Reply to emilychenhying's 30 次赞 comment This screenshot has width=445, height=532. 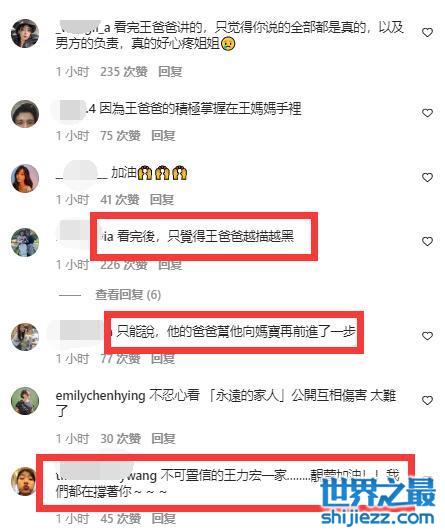163,438
